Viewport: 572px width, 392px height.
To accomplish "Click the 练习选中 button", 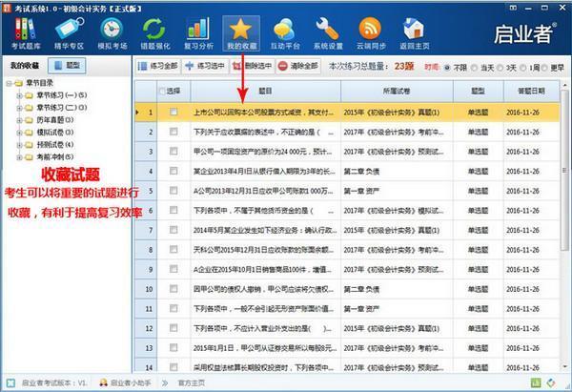I will (205, 66).
